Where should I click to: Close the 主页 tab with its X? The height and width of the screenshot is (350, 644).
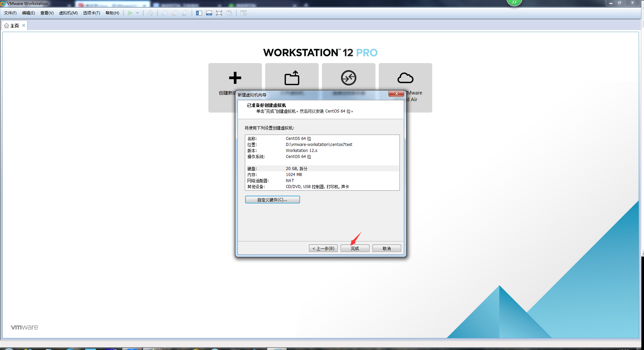[x=24, y=25]
